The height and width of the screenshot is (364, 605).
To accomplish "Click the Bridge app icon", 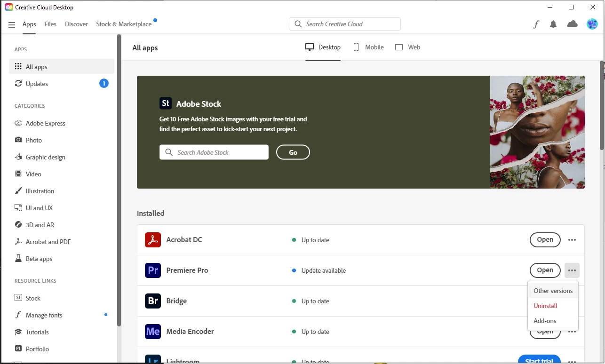I will coord(153,301).
